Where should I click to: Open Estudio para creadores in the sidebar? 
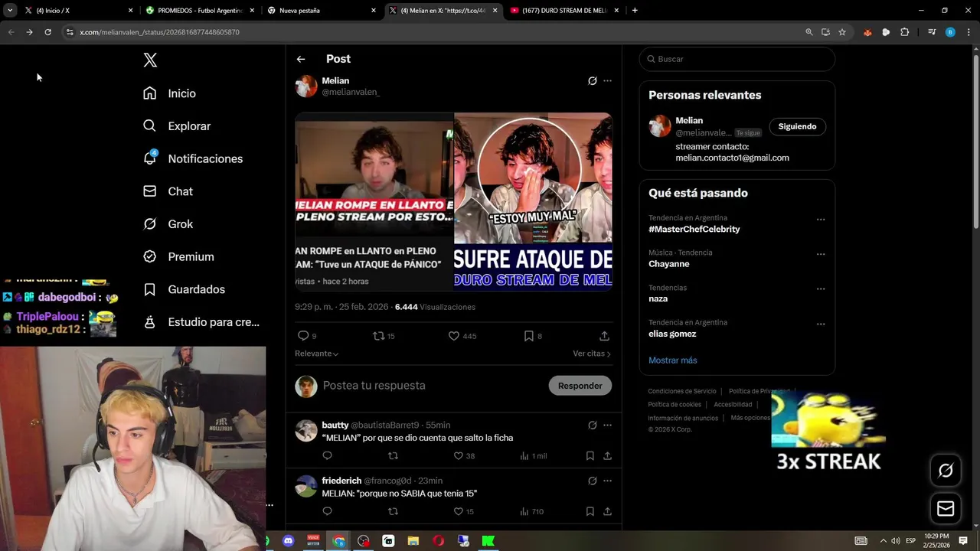(x=201, y=322)
